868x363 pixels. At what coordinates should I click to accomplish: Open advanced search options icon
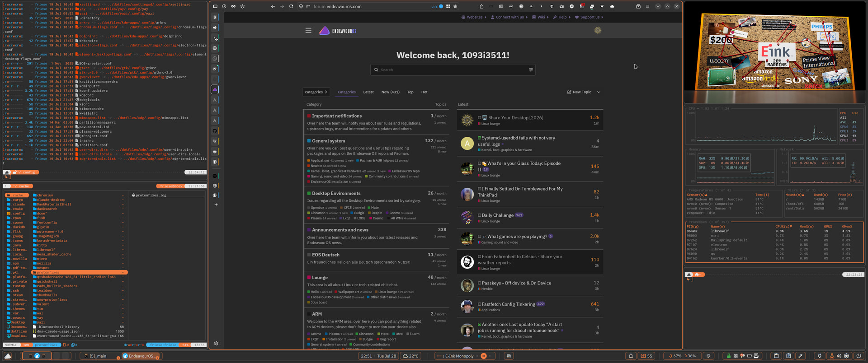[x=531, y=70]
